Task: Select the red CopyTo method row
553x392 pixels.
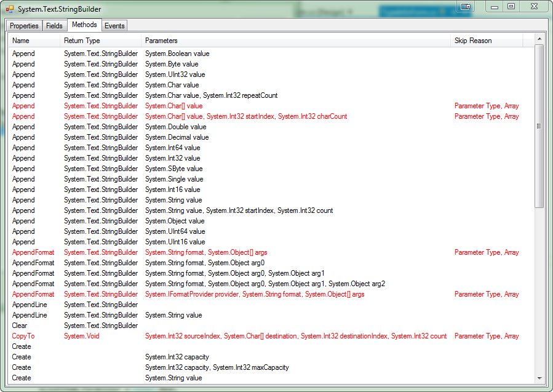Action: pos(271,336)
